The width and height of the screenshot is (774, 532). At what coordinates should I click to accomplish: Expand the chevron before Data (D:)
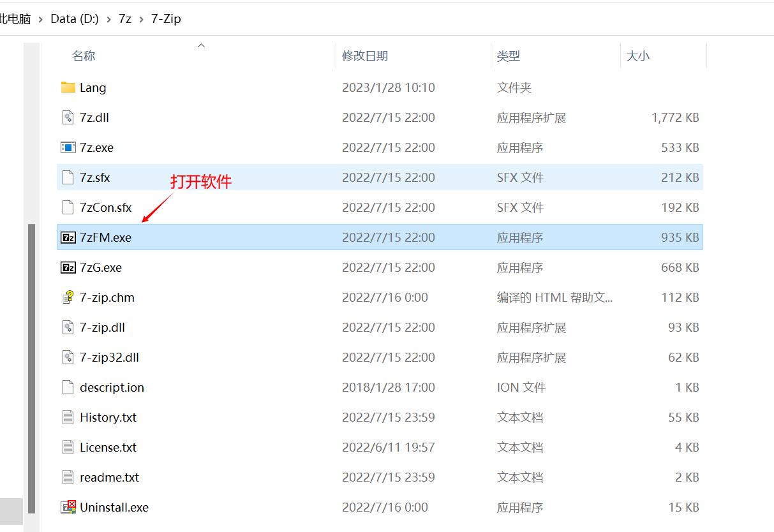coord(41,19)
